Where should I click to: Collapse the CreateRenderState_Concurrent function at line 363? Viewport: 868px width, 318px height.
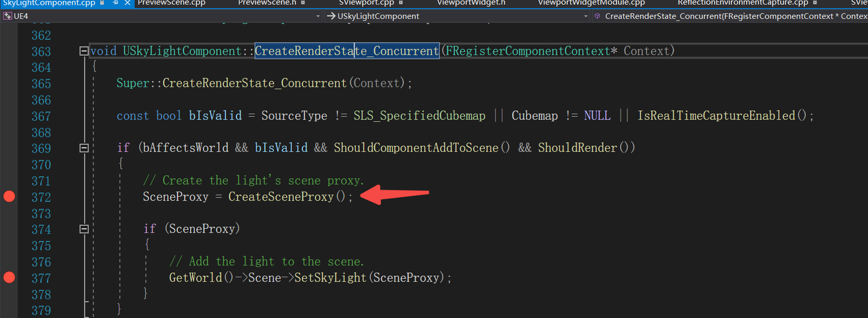point(84,51)
